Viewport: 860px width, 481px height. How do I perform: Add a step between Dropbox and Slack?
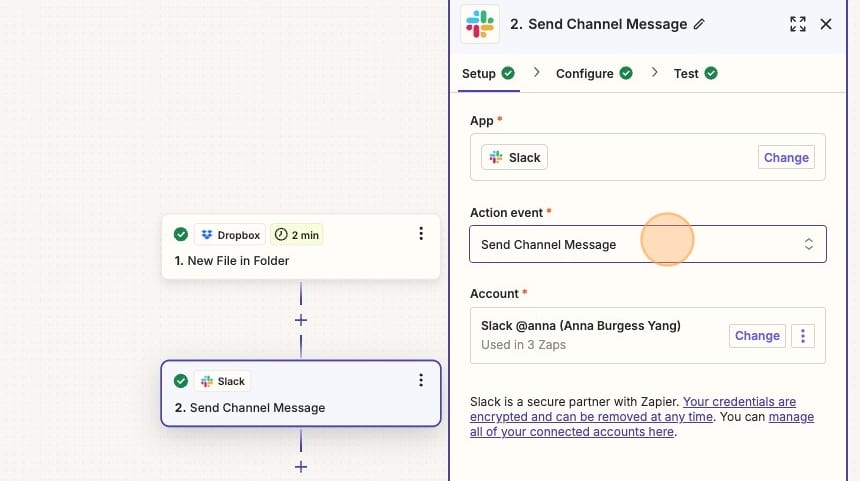[x=301, y=320]
